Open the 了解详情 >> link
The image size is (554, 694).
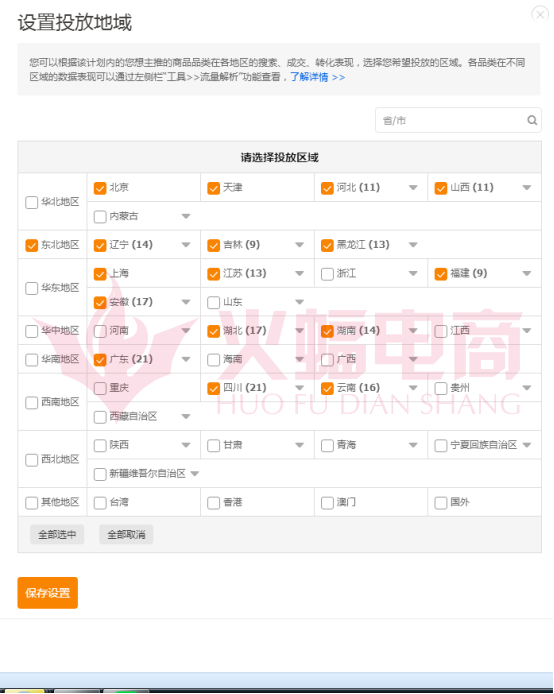pyautogui.click(x=317, y=77)
